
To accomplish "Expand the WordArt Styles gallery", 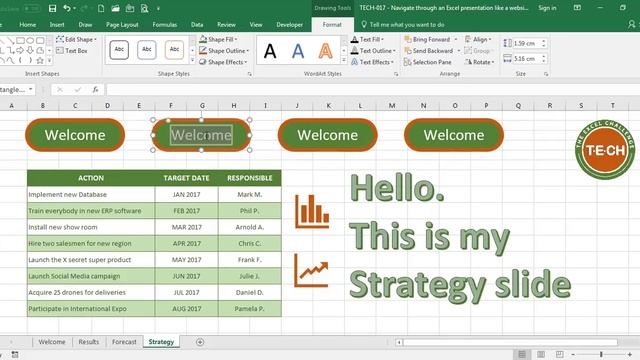I will [344, 60].
